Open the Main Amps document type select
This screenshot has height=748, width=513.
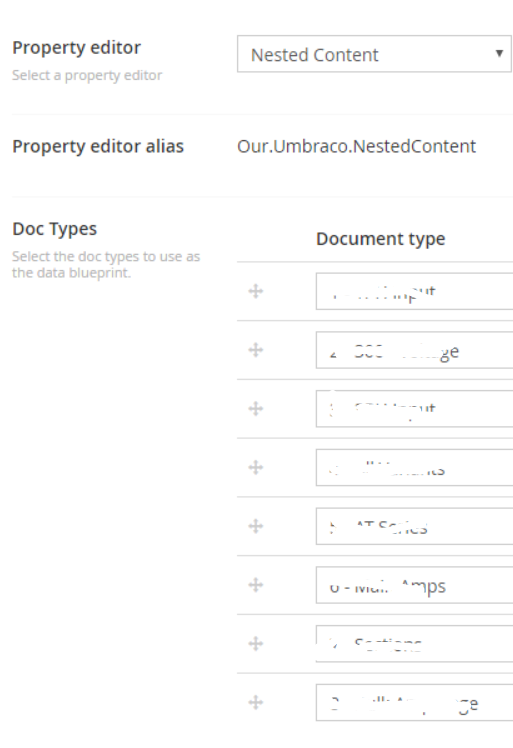pyautogui.click(x=414, y=585)
